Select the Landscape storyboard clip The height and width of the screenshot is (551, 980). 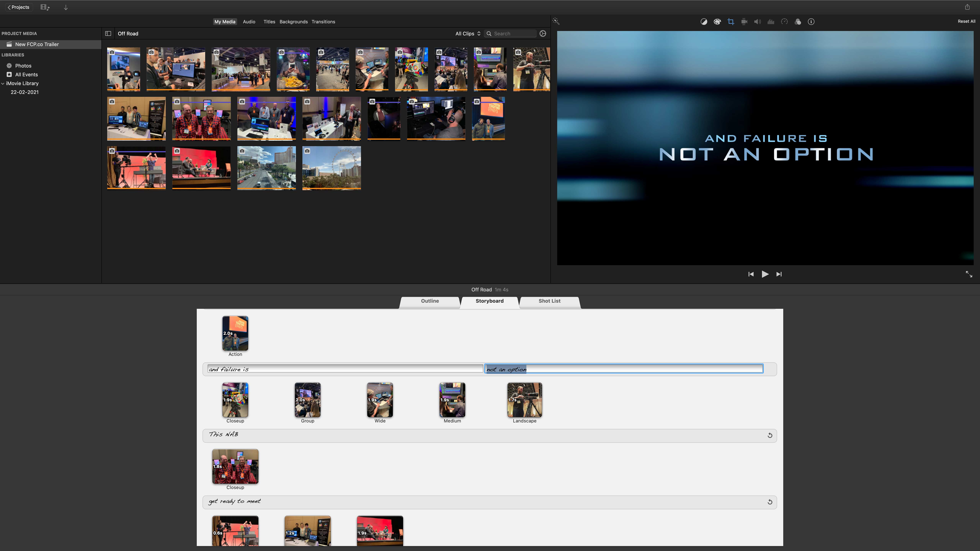pos(524,400)
